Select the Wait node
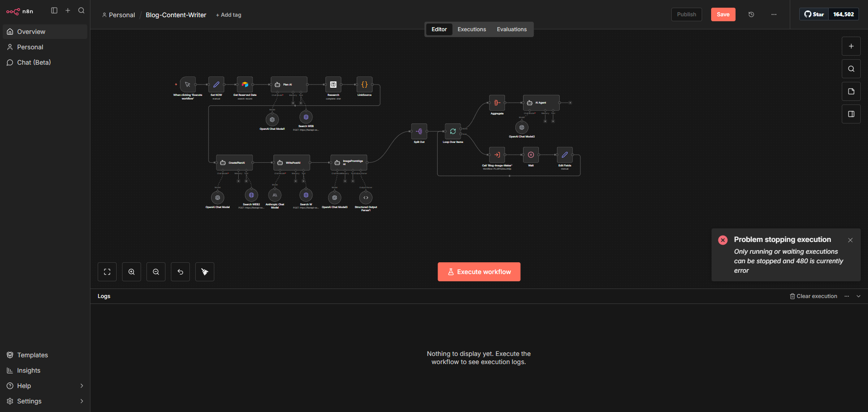 (531, 155)
